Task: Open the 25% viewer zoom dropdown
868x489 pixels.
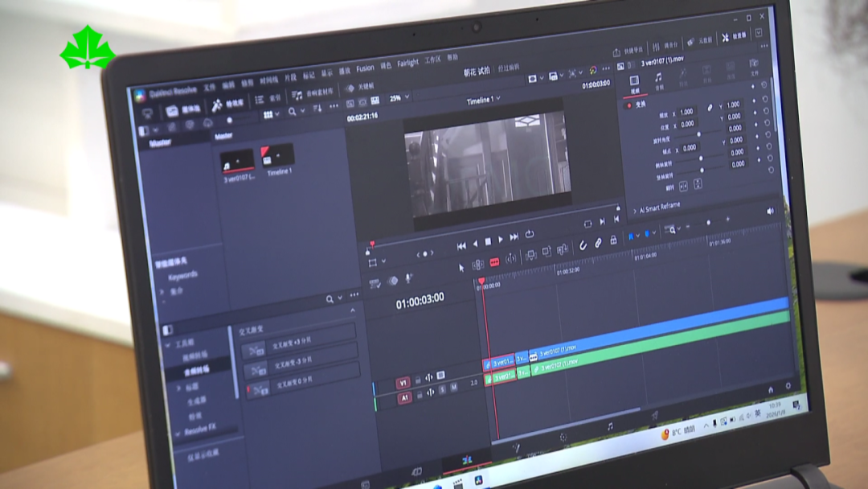Action: pos(398,98)
